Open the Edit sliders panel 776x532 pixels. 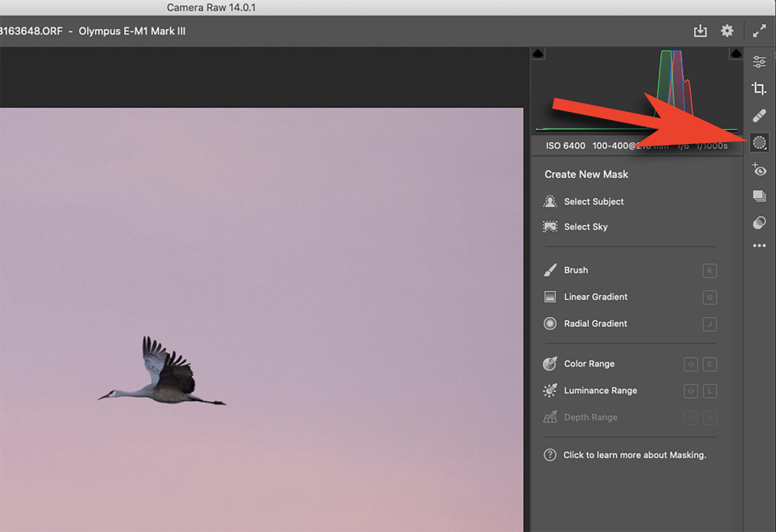click(759, 62)
